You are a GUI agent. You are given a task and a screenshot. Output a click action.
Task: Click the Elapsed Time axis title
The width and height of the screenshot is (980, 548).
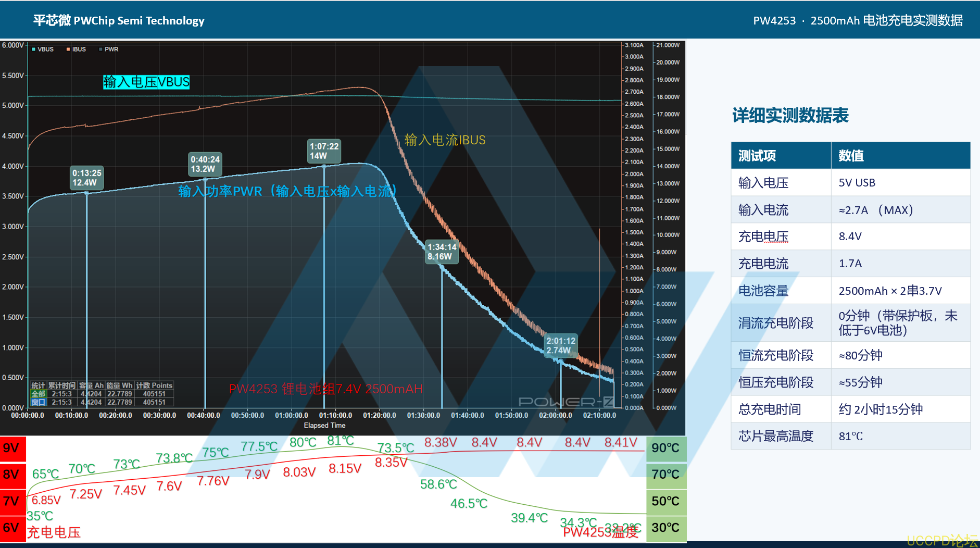click(x=324, y=426)
